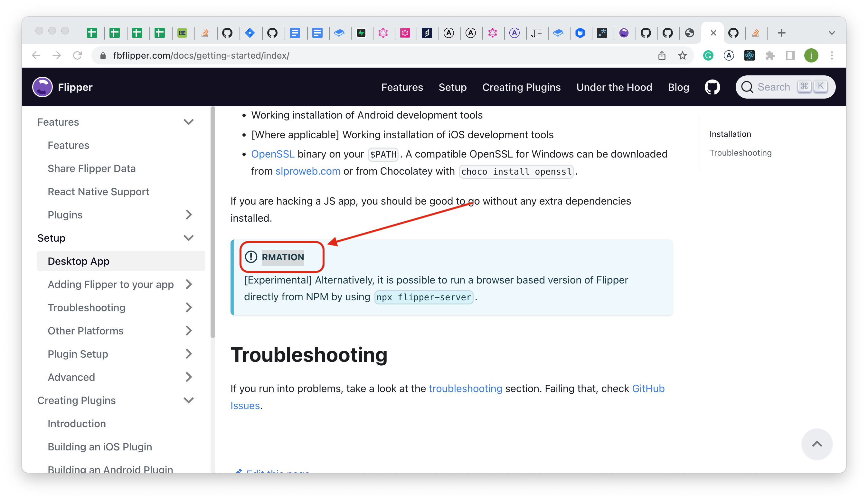Open the green profile avatar icon

pos(811,55)
